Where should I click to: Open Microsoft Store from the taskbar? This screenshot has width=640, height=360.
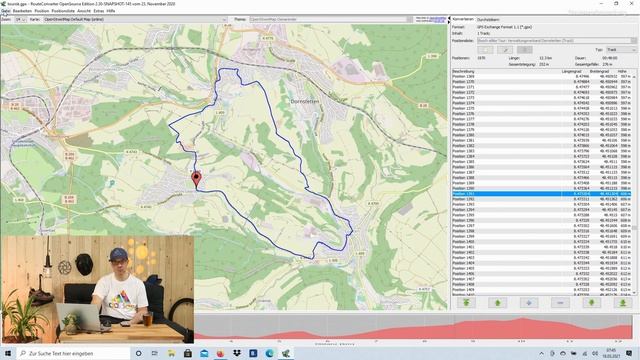[187, 353]
